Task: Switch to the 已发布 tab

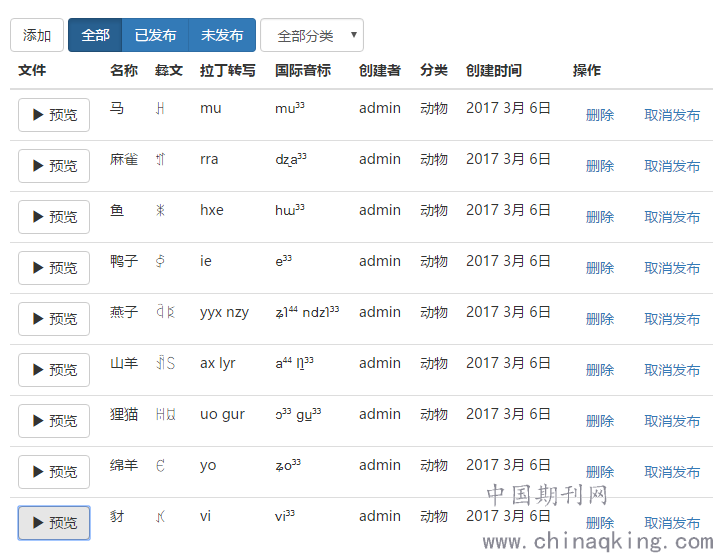Action: (155, 35)
